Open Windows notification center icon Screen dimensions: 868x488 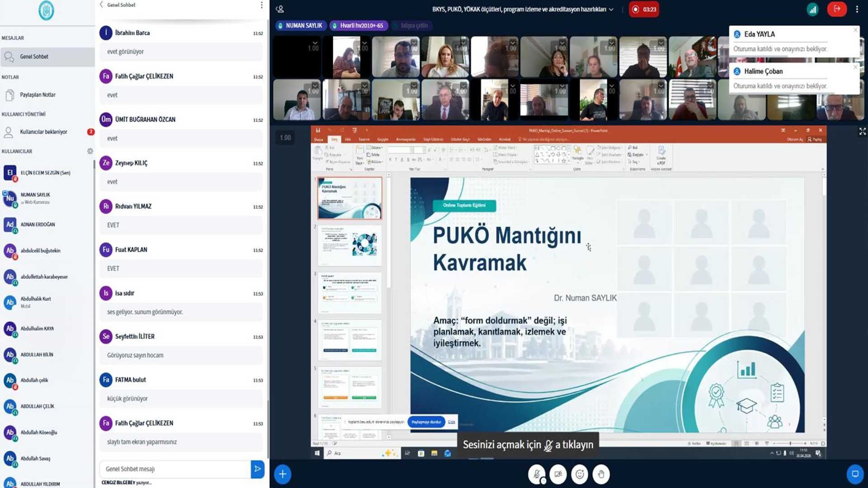coord(818,453)
